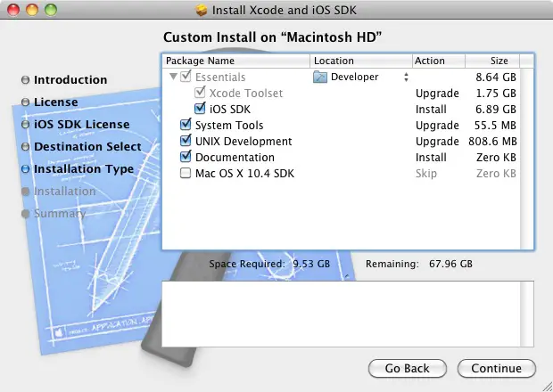Image resolution: width=553 pixels, height=392 pixels.
Task: Disable the UNIX Development package
Action: tap(186, 142)
